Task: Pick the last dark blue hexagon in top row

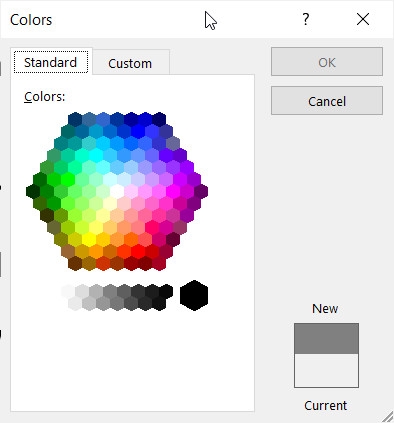Action: point(159,119)
